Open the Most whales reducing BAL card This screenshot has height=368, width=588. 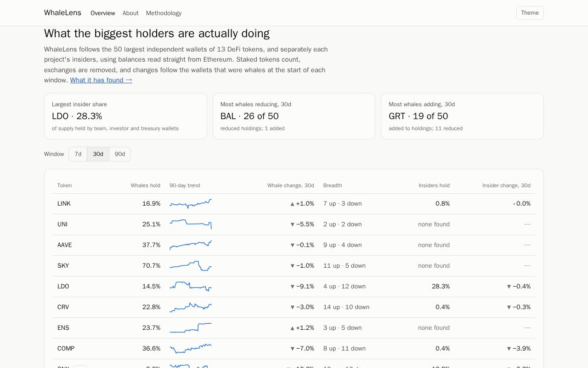tap(294, 116)
